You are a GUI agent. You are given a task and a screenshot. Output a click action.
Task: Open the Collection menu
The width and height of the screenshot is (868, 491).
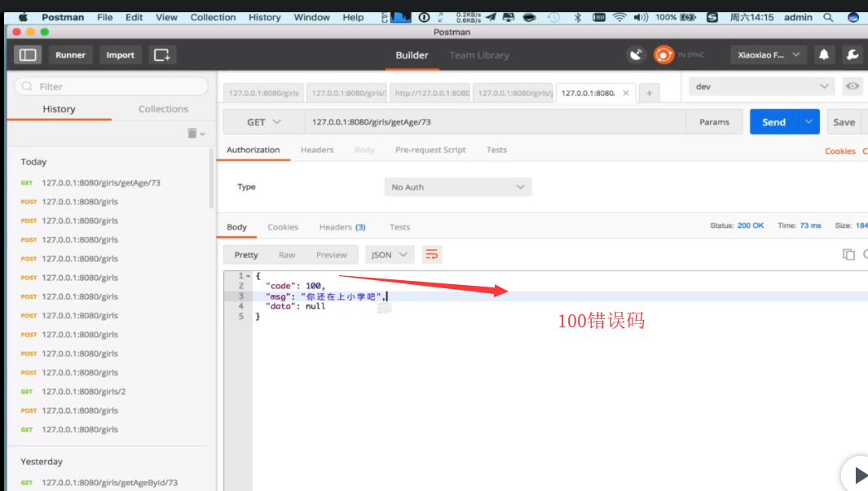coord(213,17)
